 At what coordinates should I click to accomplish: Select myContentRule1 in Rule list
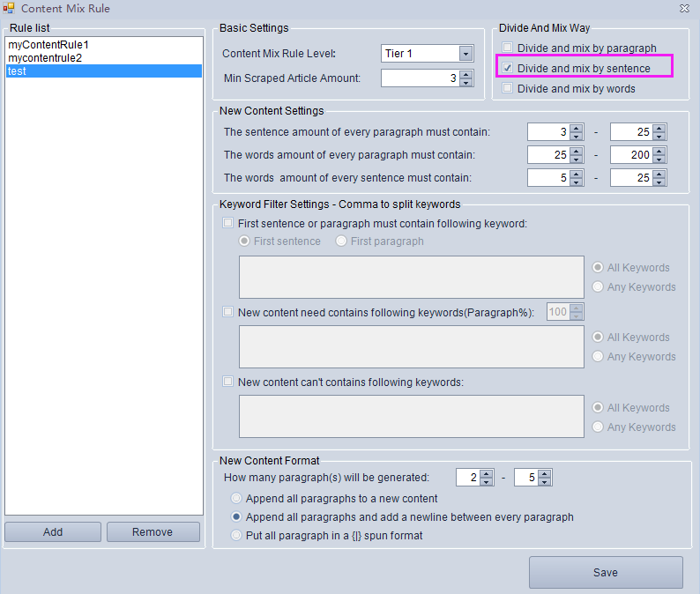pos(48,45)
